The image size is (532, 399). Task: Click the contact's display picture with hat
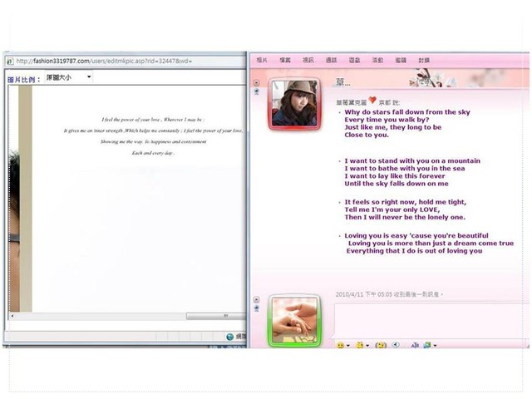pyautogui.click(x=294, y=103)
